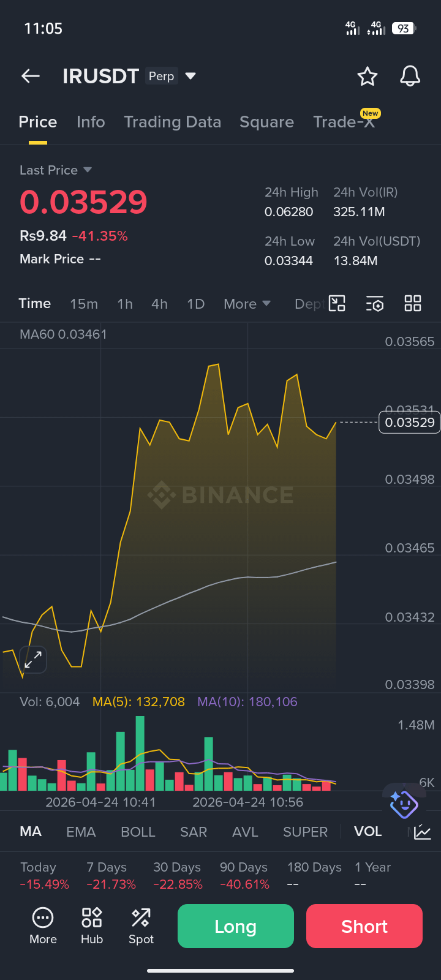Tap the 1 Year performance entry
Image resolution: width=441 pixels, height=980 pixels.
[372, 876]
